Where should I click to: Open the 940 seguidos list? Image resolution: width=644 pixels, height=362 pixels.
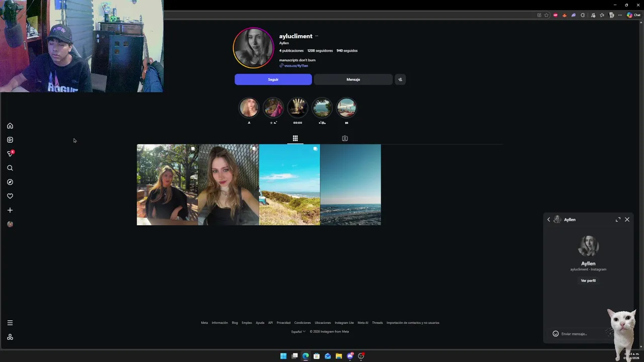[347, 51]
